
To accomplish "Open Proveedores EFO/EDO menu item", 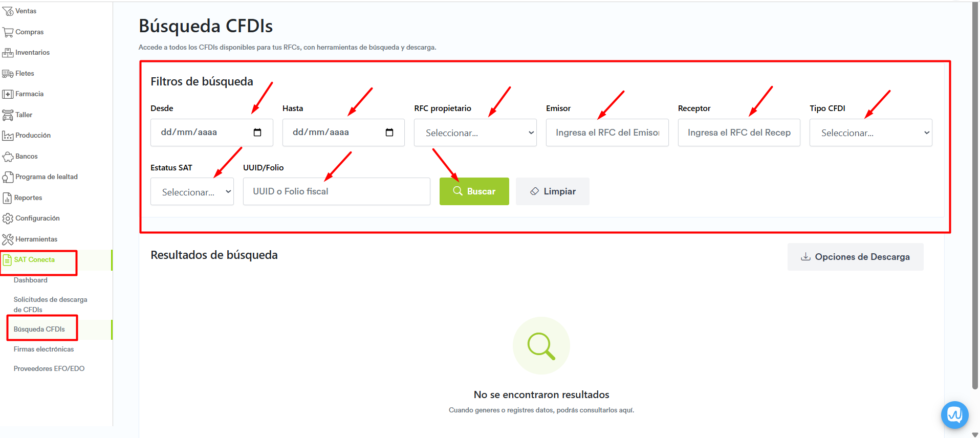I will click(x=49, y=369).
